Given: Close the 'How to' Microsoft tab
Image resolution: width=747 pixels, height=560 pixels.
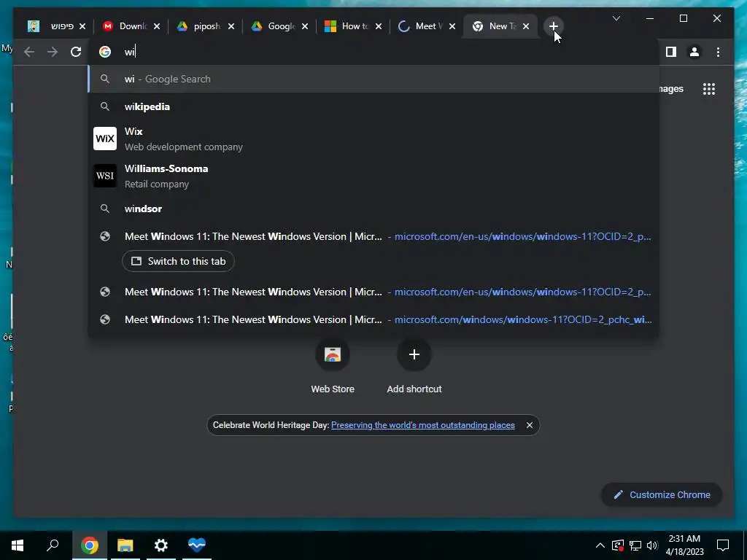Looking at the screenshot, I should pyautogui.click(x=379, y=26).
